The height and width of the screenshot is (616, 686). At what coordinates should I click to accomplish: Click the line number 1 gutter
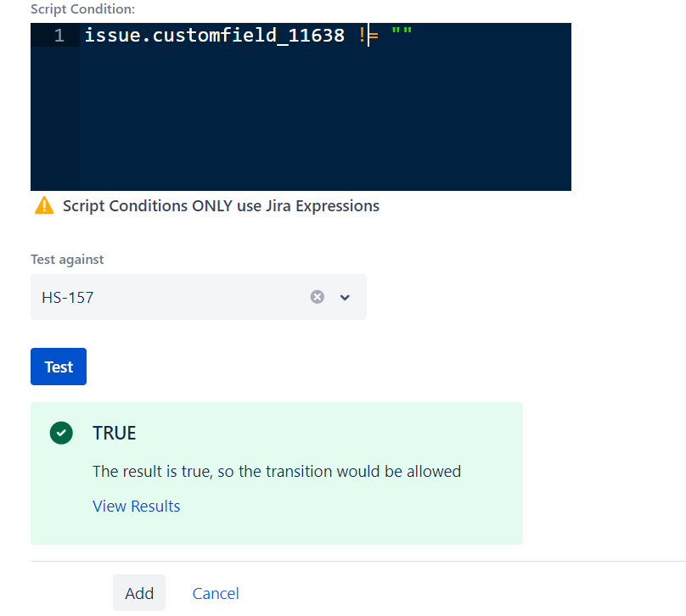59,36
